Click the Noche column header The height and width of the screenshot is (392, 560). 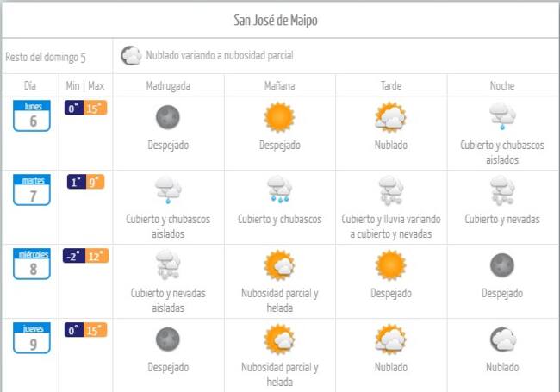tap(502, 86)
